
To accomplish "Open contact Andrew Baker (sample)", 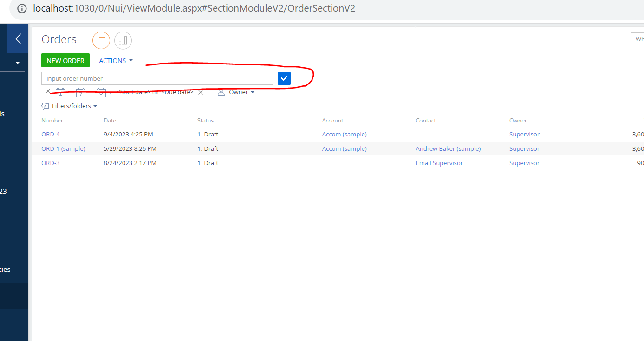I will 448,148.
